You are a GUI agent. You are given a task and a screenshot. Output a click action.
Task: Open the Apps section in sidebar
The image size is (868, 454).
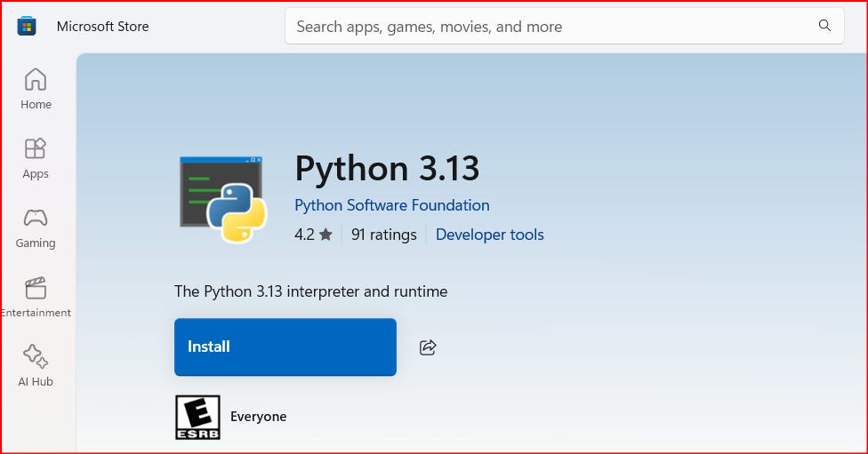tap(36, 159)
